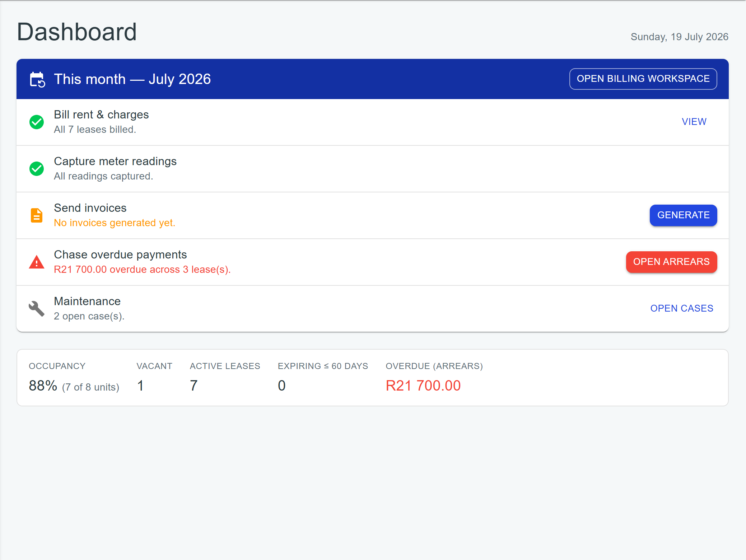Open maintenance cases
746x560 pixels.
click(681, 309)
